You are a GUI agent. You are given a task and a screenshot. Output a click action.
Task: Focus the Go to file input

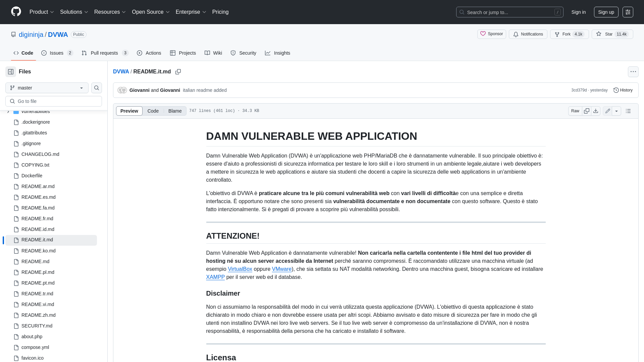pos(54,101)
